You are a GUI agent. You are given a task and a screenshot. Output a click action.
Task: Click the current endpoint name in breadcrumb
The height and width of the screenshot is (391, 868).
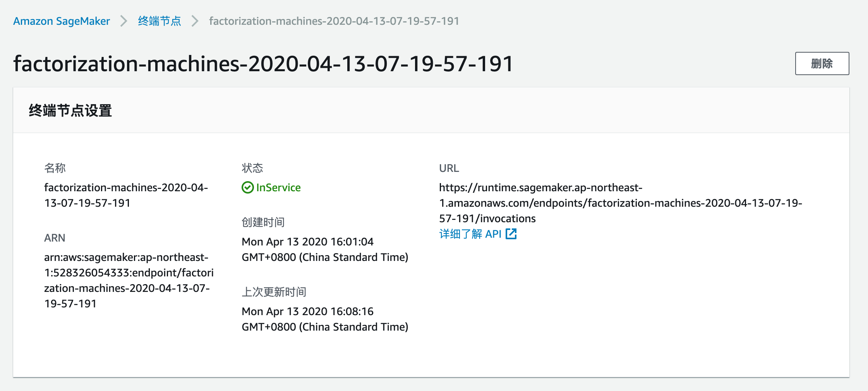click(334, 21)
